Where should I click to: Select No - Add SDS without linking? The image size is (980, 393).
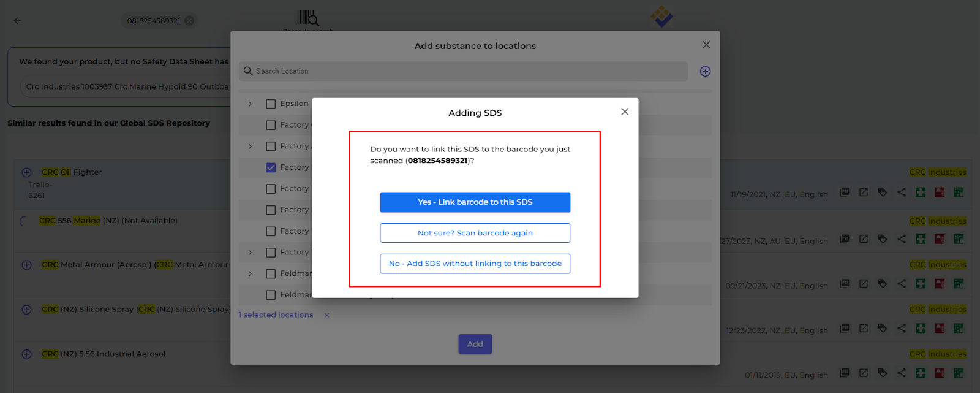click(x=475, y=264)
